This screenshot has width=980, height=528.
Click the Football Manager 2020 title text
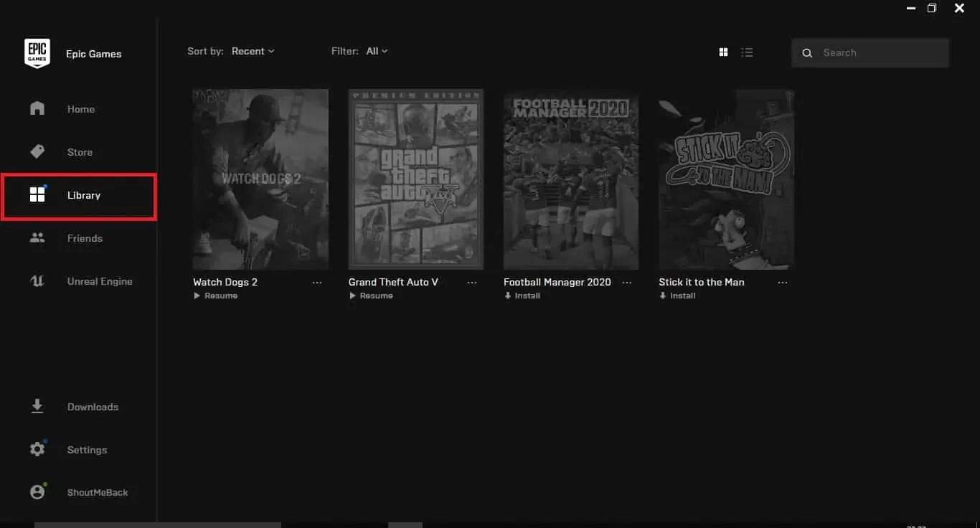[557, 282]
